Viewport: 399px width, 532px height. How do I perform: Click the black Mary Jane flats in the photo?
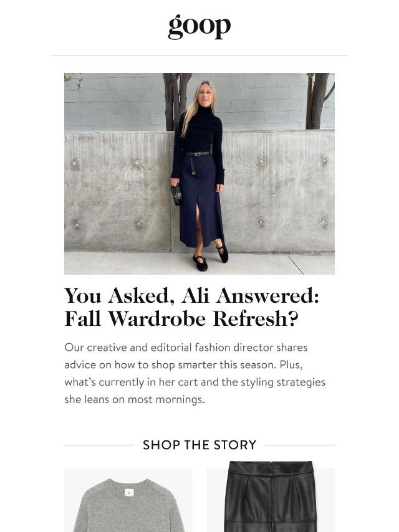tap(211, 259)
